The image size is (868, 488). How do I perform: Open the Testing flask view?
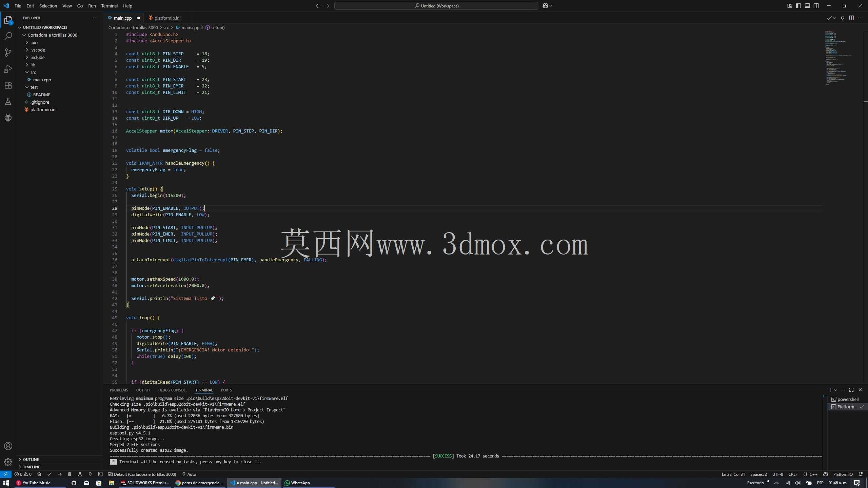pos(8,101)
